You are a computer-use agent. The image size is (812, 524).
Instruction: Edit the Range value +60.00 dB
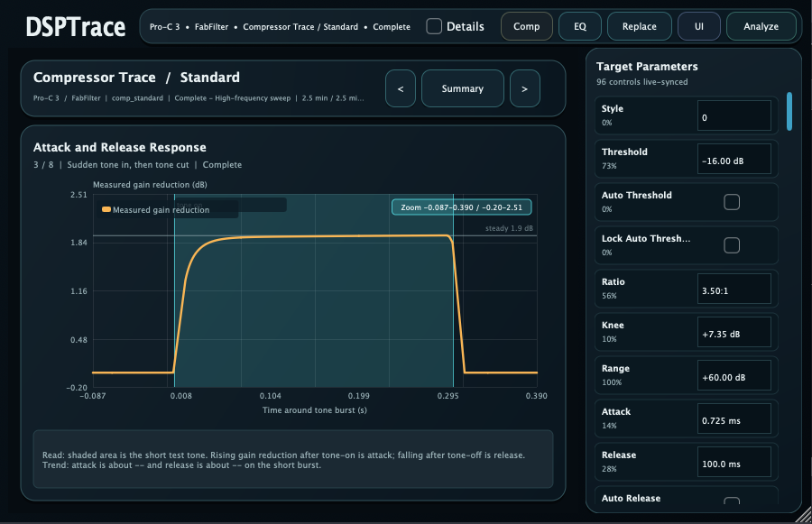(734, 375)
